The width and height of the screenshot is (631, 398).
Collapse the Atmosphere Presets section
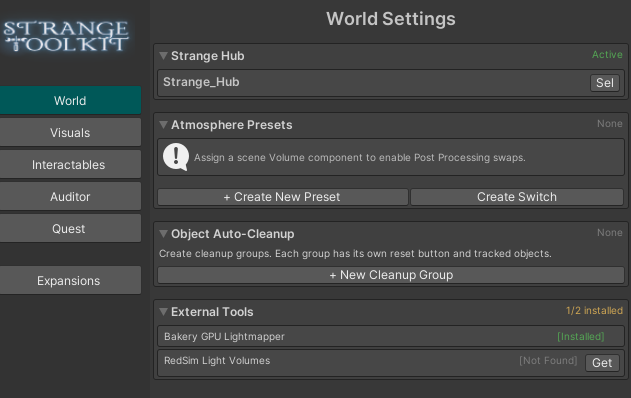click(x=163, y=125)
